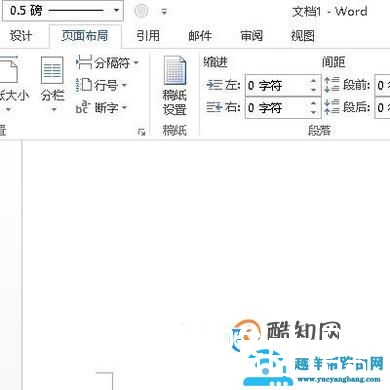Viewport: 390px width, 390px height.
Task: Click the 纸张大小 page icon
Action: point(9,70)
